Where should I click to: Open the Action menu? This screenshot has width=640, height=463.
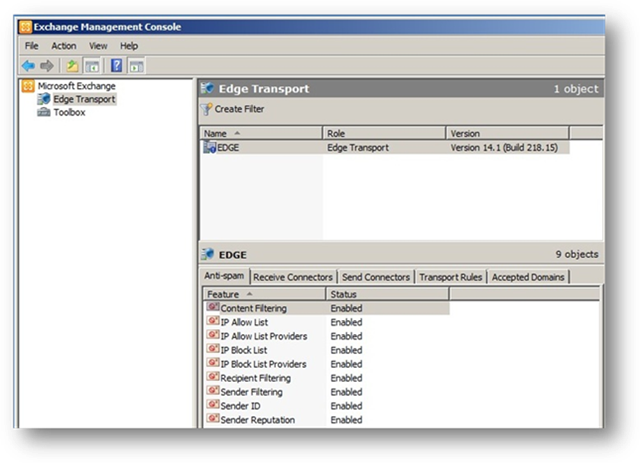point(64,46)
